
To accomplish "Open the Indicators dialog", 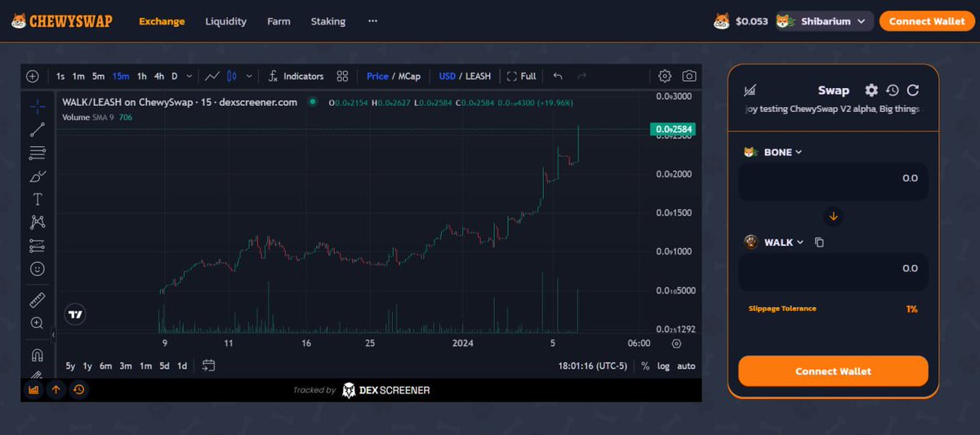I will click(x=296, y=76).
